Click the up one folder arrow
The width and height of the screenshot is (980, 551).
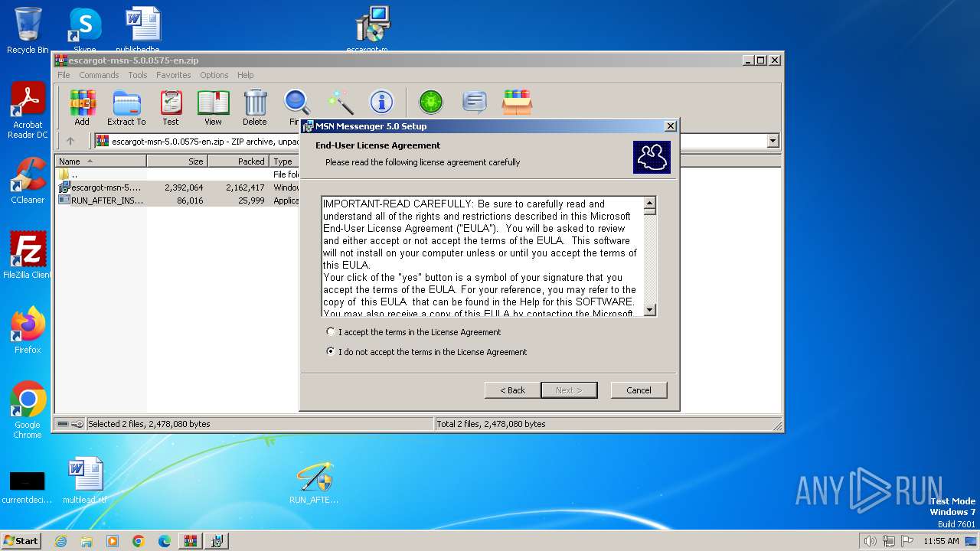(70, 141)
